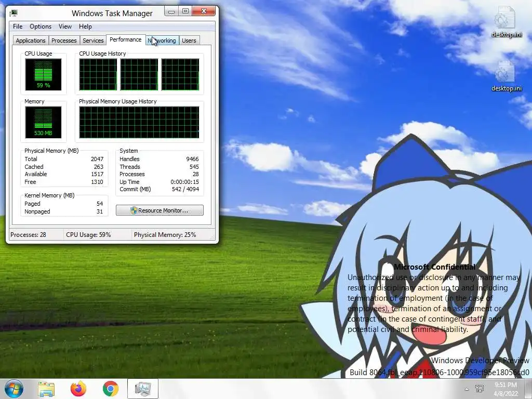Select the Performance tab
Viewport: 532px width, 399px height.
(126, 39)
